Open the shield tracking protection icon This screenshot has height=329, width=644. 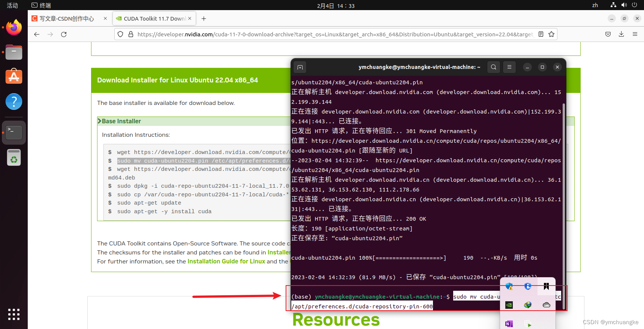[120, 34]
